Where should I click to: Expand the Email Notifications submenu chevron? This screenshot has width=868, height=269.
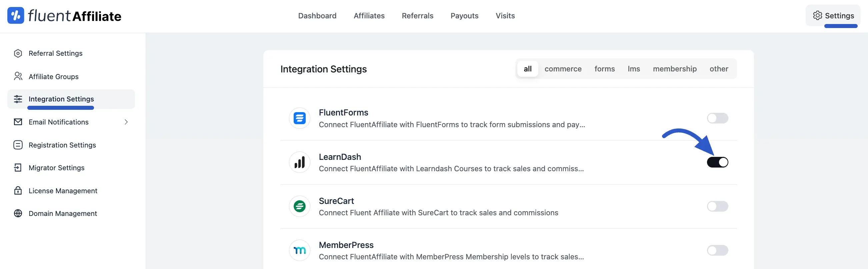126,122
